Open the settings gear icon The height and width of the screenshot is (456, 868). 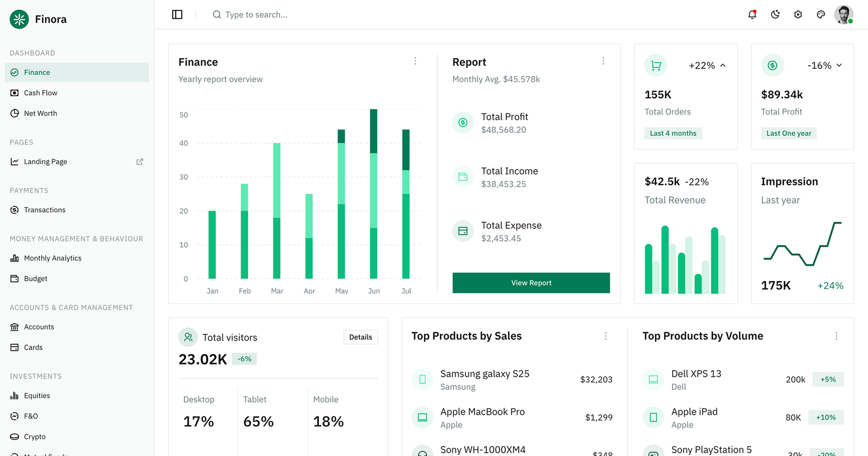click(x=798, y=15)
